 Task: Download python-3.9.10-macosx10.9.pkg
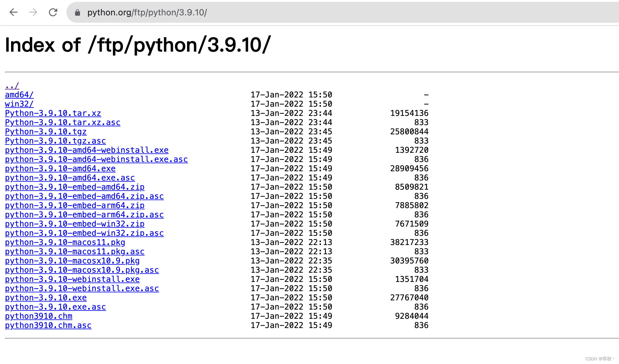pyautogui.click(x=72, y=261)
